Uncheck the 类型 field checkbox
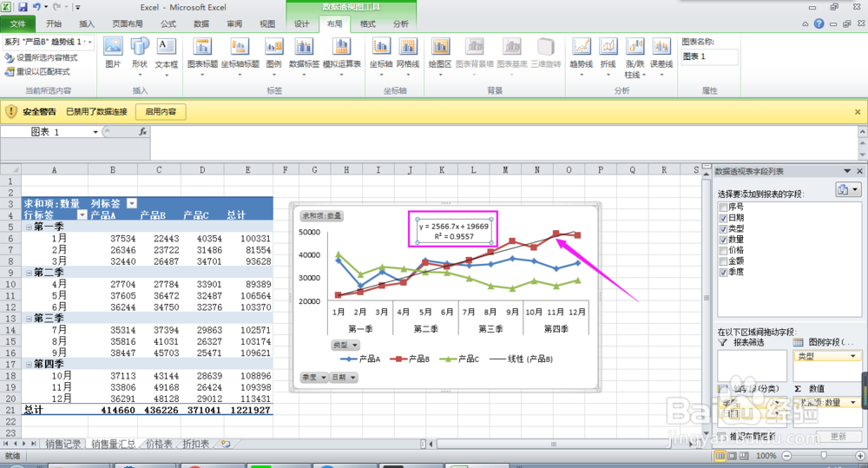868x468 pixels. (x=723, y=228)
